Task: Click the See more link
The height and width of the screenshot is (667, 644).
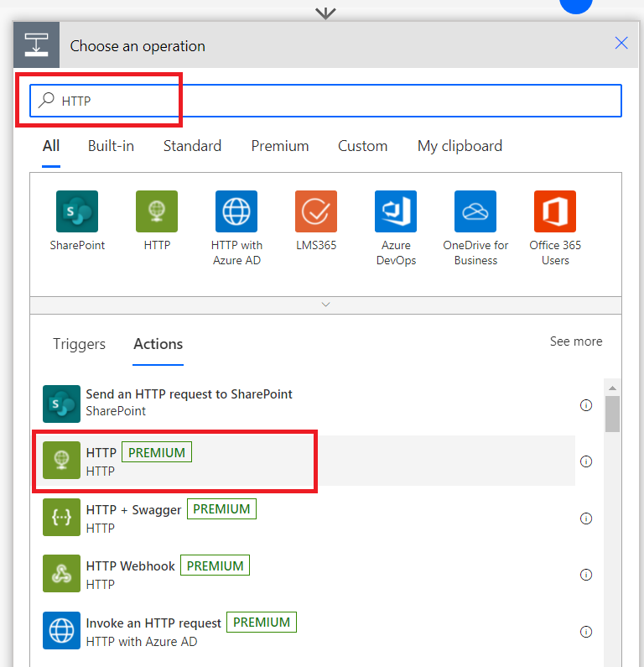Action: (576, 341)
